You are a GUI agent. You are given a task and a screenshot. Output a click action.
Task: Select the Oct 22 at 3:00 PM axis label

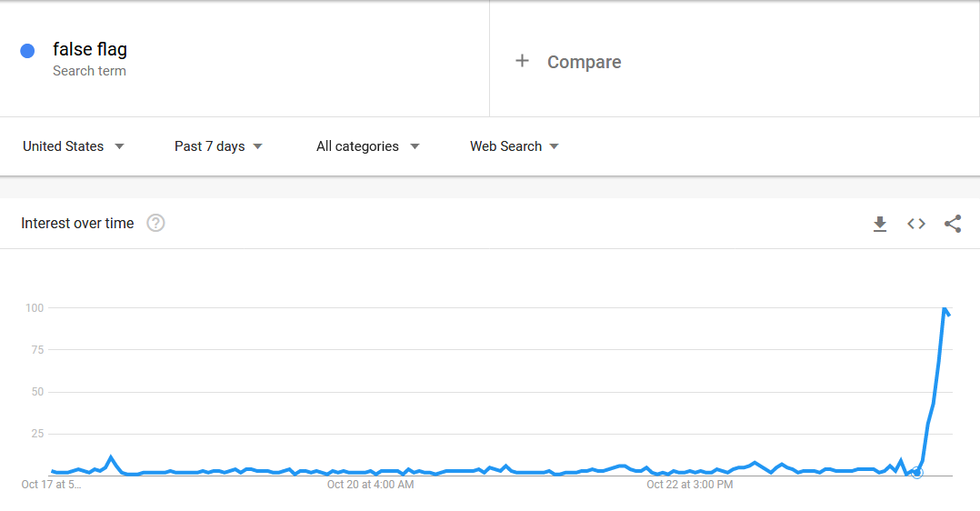(689, 485)
